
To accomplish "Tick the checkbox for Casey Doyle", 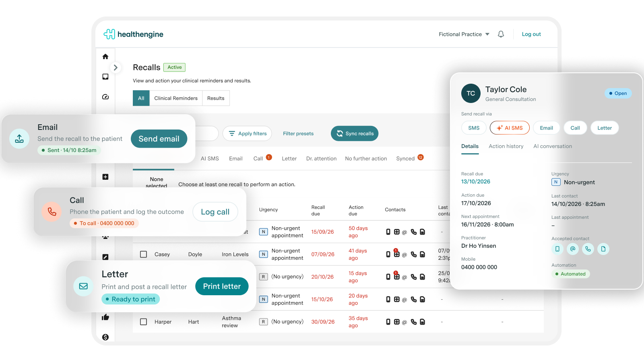I will click(143, 254).
